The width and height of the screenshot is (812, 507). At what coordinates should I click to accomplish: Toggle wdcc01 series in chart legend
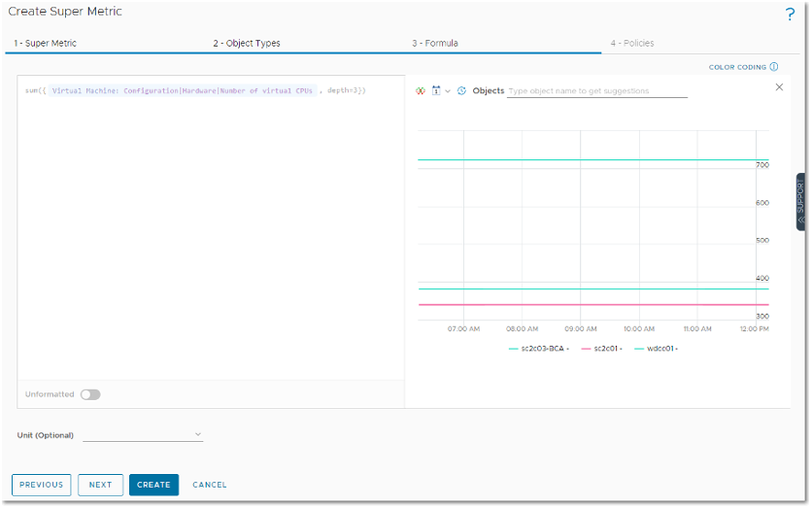[x=656, y=348]
